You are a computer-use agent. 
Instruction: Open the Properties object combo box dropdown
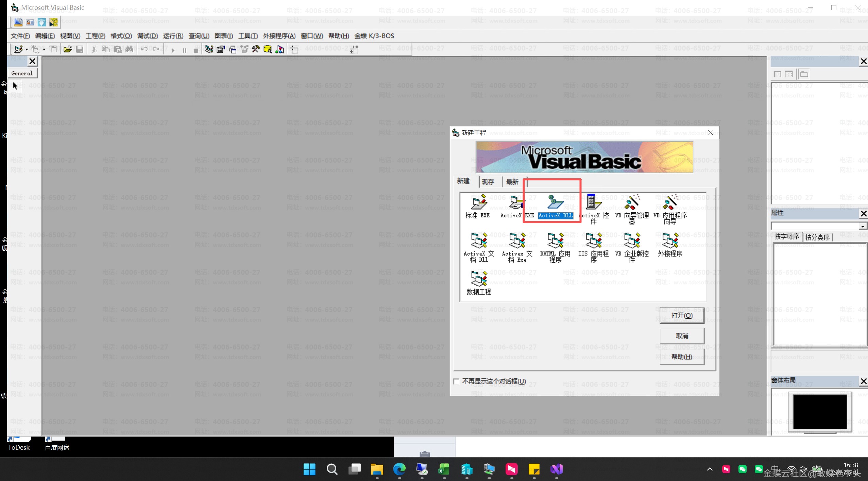863,226
